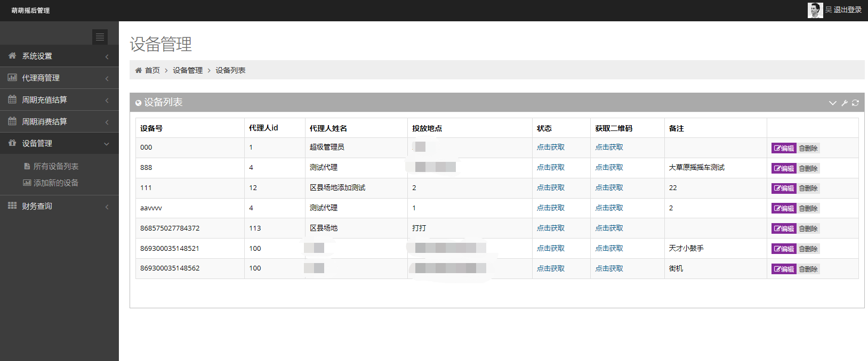Collapse the 设备管理 menu arrow
This screenshot has width=868, height=361.
coord(107,144)
